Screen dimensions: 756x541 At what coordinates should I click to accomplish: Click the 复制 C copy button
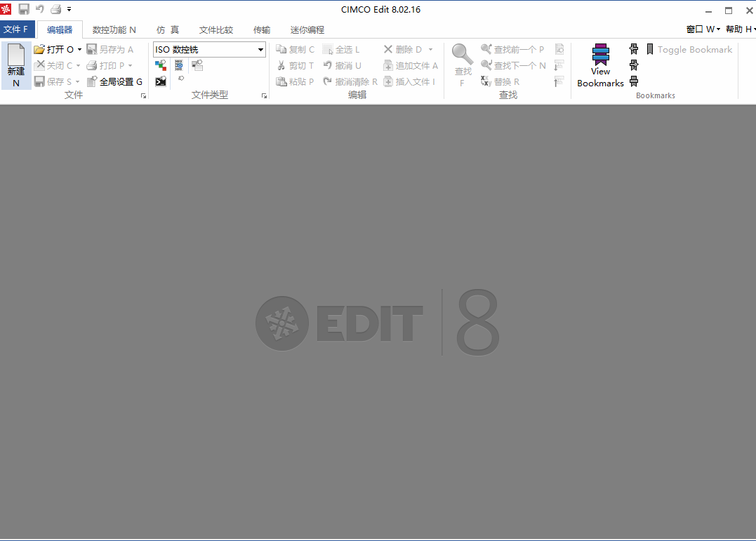coord(295,49)
